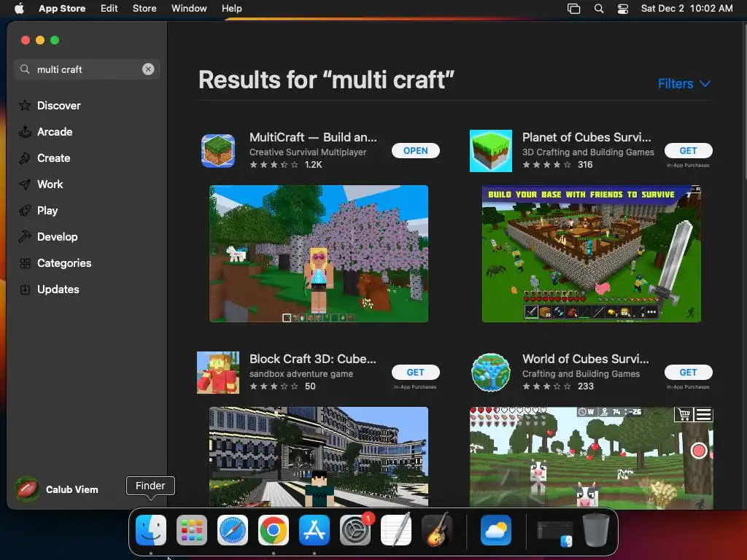This screenshot has width=747, height=560.
Task: Click OPEN for MultiCraft
Action: tap(415, 150)
